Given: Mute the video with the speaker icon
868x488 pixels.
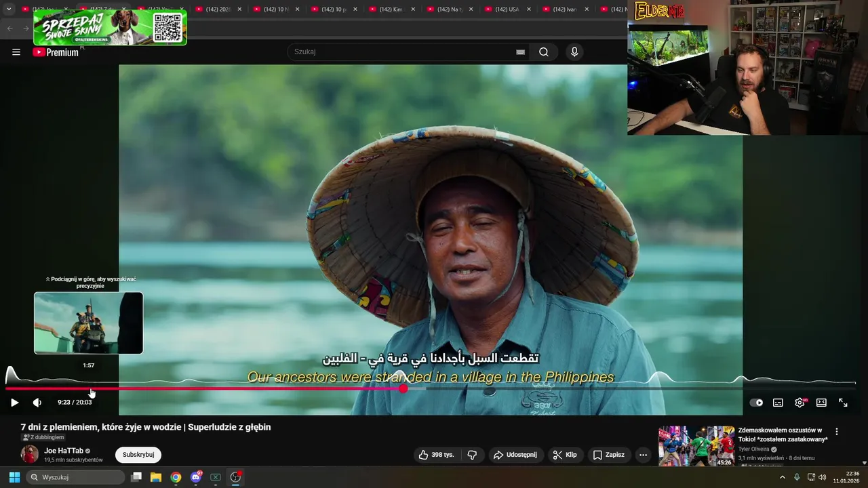Looking at the screenshot, I should 37,403.
